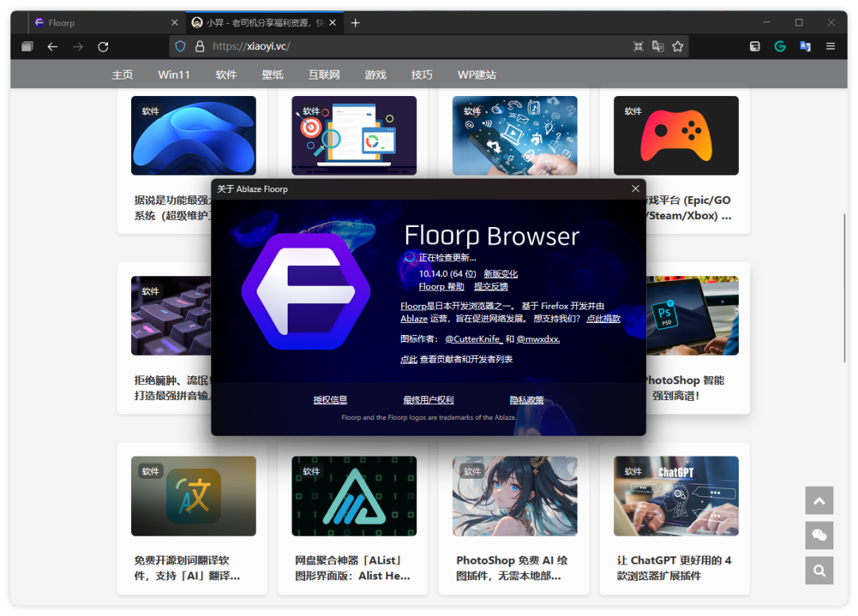Switch to the Floorp tab

click(x=103, y=23)
